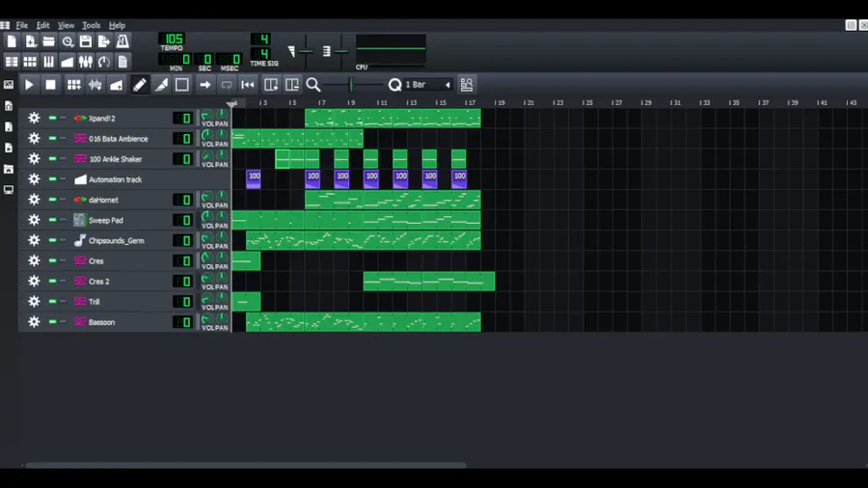The width and height of the screenshot is (868, 488).
Task: Click the skip-to-start behaviour icon
Action: pyautogui.click(x=248, y=85)
